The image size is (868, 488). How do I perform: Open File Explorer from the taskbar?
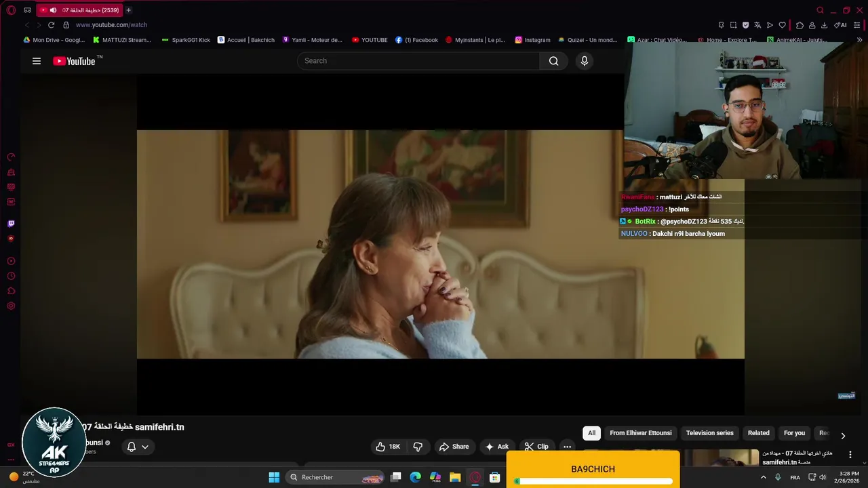pyautogui.click(x=455, y=477)
